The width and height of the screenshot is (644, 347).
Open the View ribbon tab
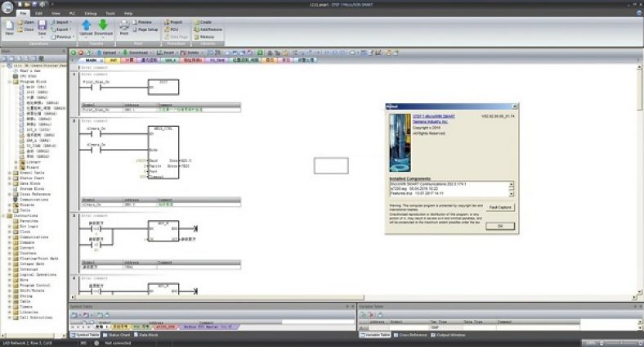coord(56,14)
